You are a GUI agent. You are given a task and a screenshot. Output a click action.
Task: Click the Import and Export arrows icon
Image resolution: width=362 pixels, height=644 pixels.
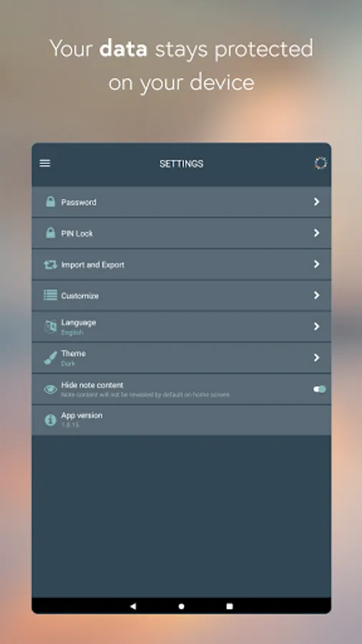pyautogui.click(x=51, y=265)
